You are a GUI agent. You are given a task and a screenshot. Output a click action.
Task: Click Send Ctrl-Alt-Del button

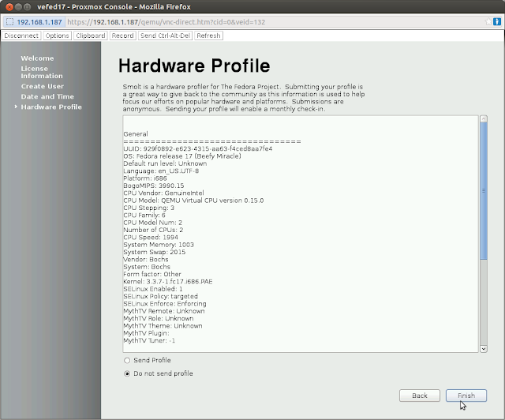(165, 36)
